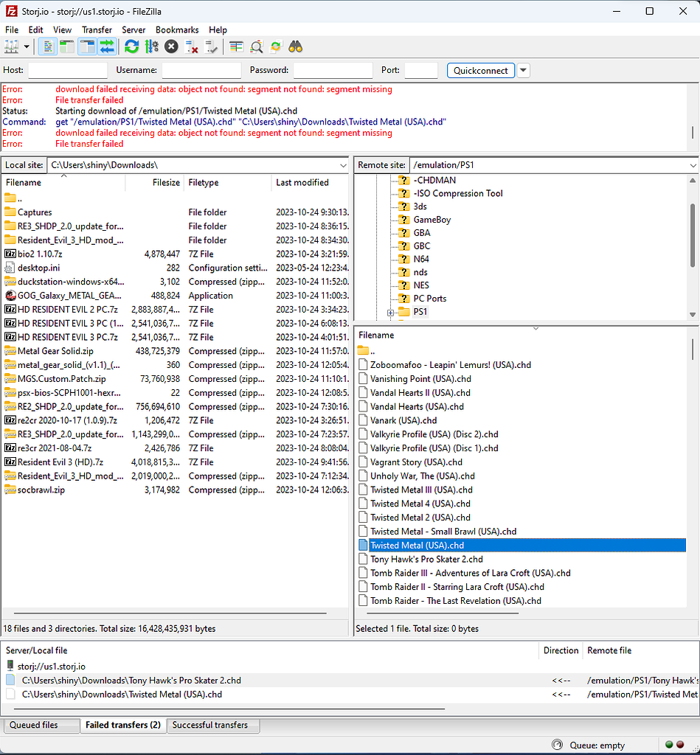Switch to the Queued files tab
This screenshot has height=755, width=700.
coord(41,726)
